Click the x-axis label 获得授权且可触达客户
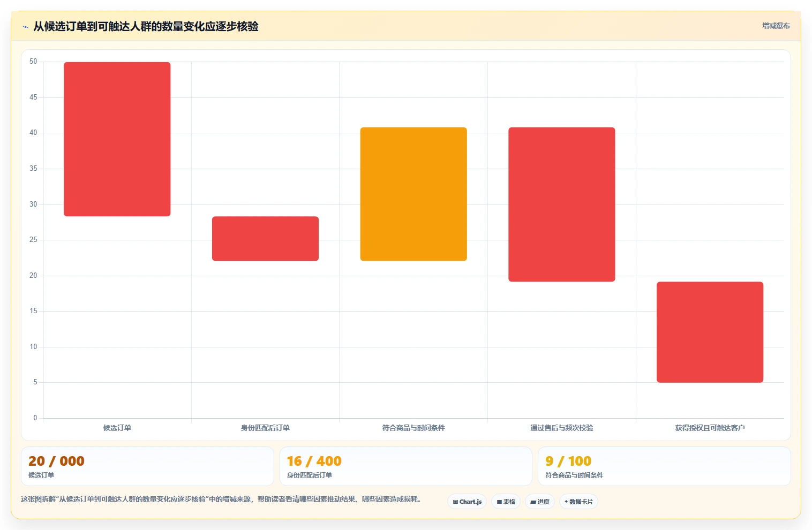This screenshot has height=530, width=812. coord(710,428)
